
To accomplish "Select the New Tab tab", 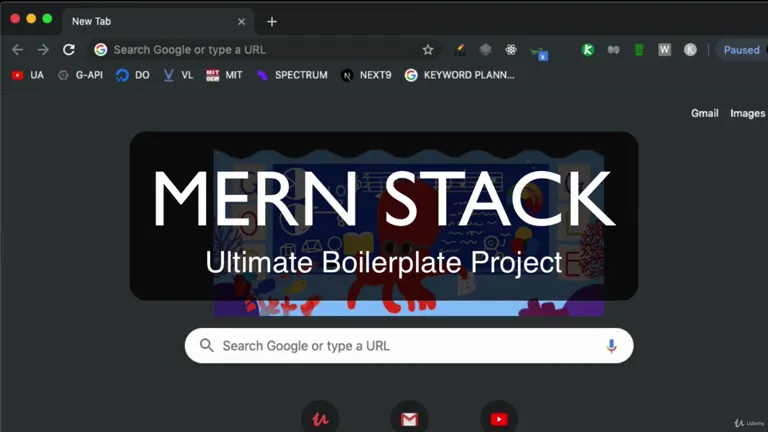I will 157,22.
